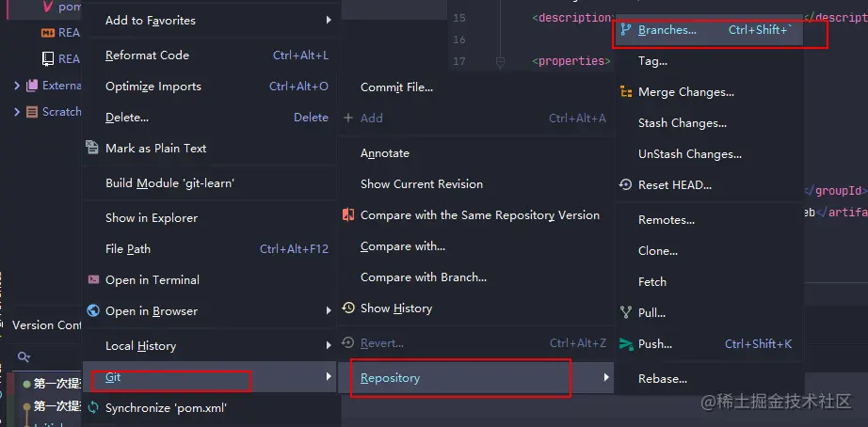The width and height of the screenshot is (868, 427).
Task: Select File Path entry
Action: pos(209,249)
